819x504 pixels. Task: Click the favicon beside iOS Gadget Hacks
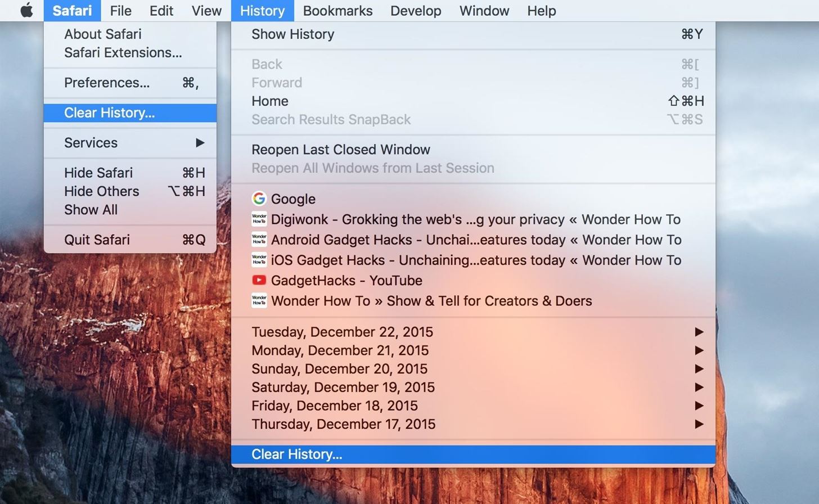coord(259,259)
